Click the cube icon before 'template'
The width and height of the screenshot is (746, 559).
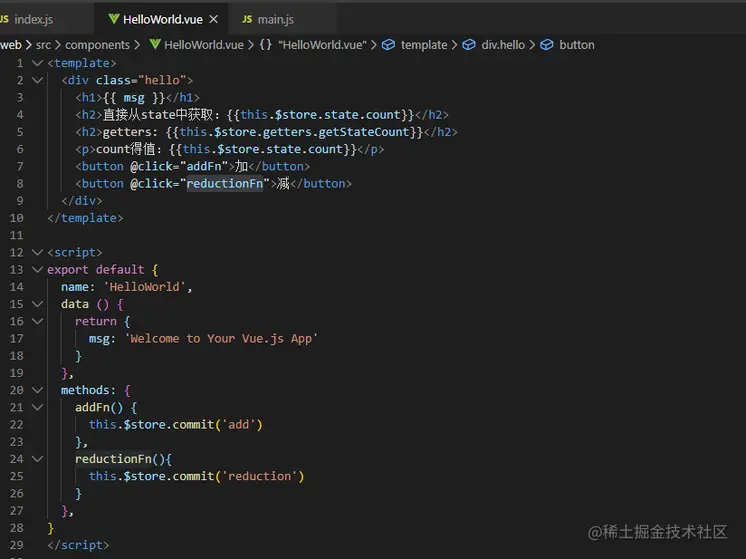click(x=389, y=45)
